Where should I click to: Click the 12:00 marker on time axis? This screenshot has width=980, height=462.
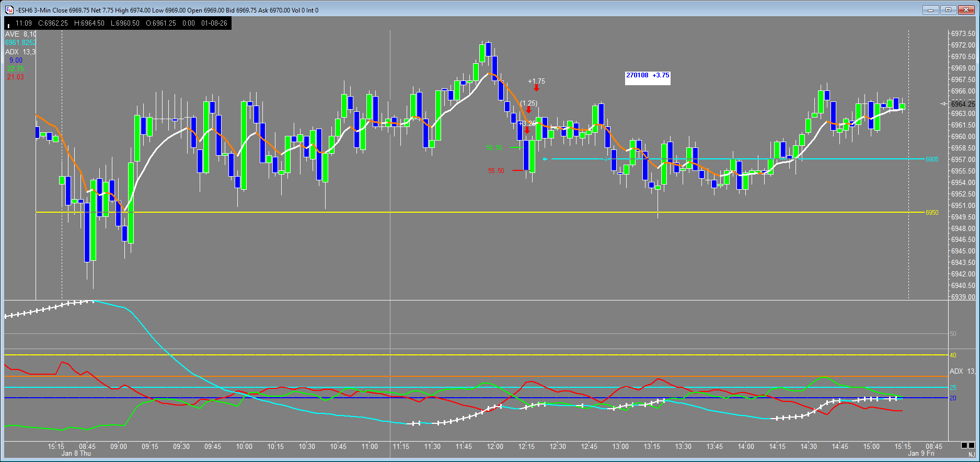point(494,446)
